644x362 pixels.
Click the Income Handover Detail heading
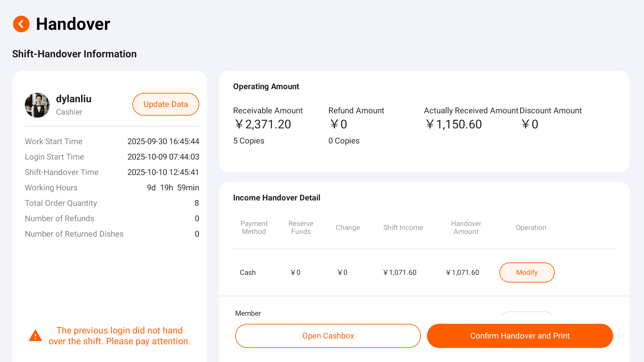tap(277, 198)
